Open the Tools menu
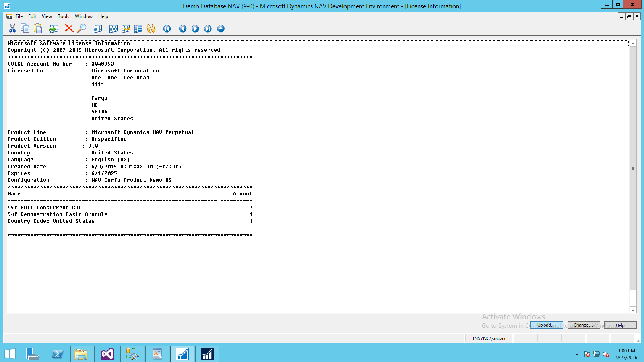 [x=63, y=16]
